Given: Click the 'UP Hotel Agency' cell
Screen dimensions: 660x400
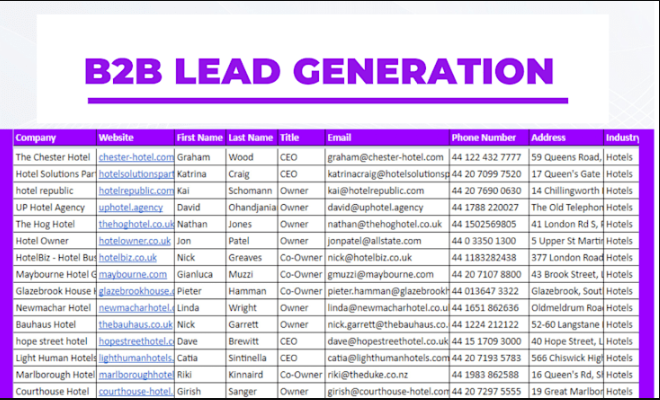Looking at the screenshot, I should (55, 208).
